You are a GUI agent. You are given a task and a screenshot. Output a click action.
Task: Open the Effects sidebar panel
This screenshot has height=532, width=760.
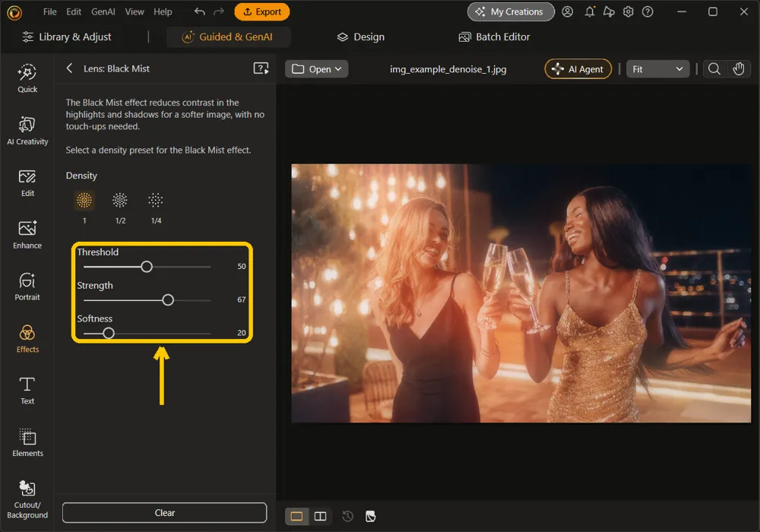(x=27, y=339)
